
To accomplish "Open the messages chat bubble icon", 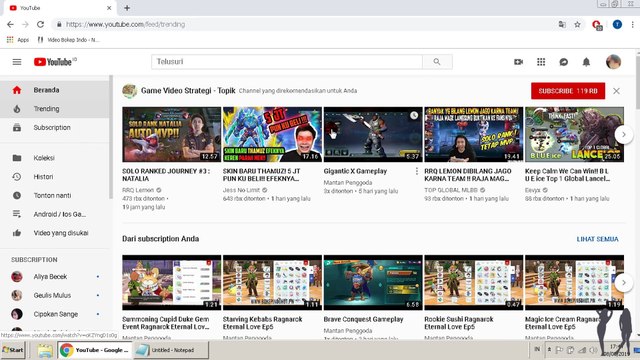I will pyautogui.click(x=564, y=62).
